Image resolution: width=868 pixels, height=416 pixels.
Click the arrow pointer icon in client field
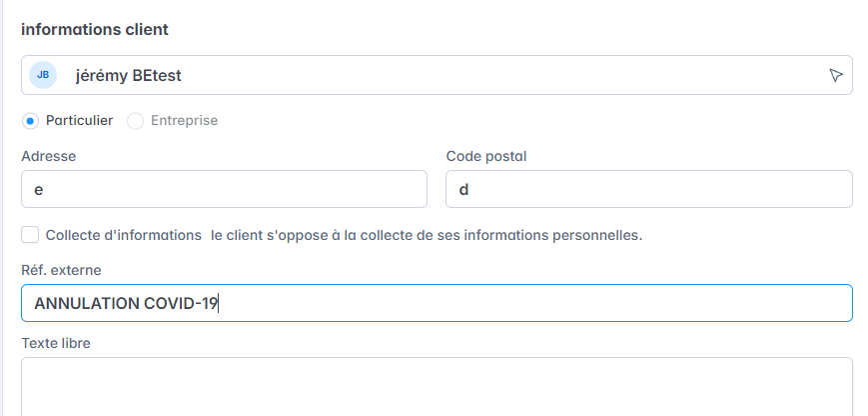point(835,75)
